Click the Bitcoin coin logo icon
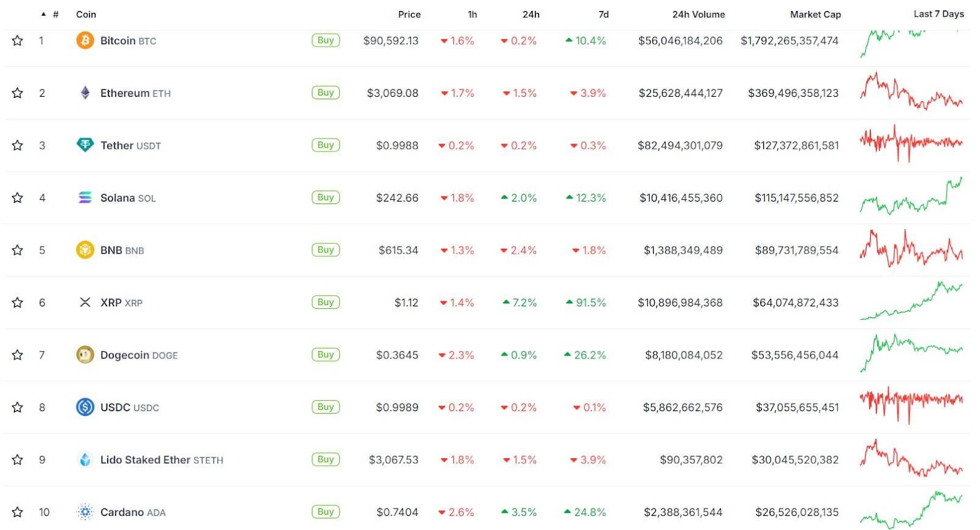 pyautogui.click(x=85, y=40)
